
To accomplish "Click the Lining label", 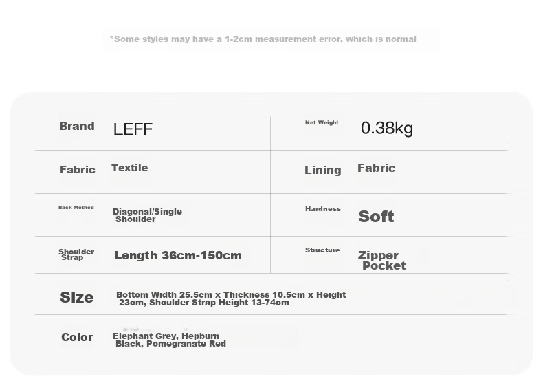I will 323,170.
